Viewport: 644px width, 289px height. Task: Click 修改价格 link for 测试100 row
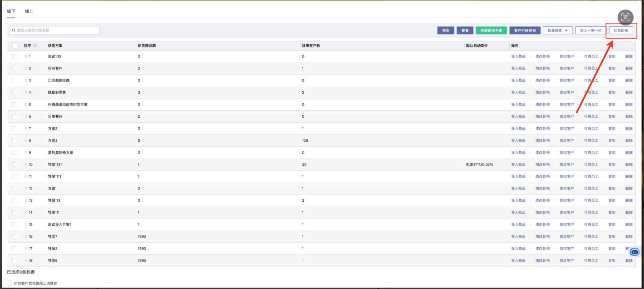(x=542, y=56)
